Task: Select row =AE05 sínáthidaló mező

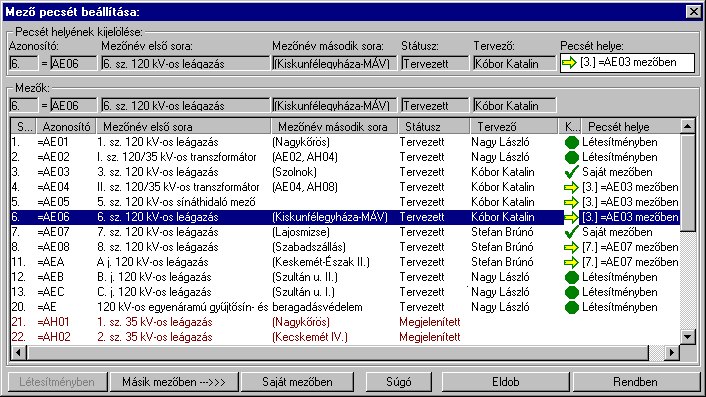Action: [345, 202]
